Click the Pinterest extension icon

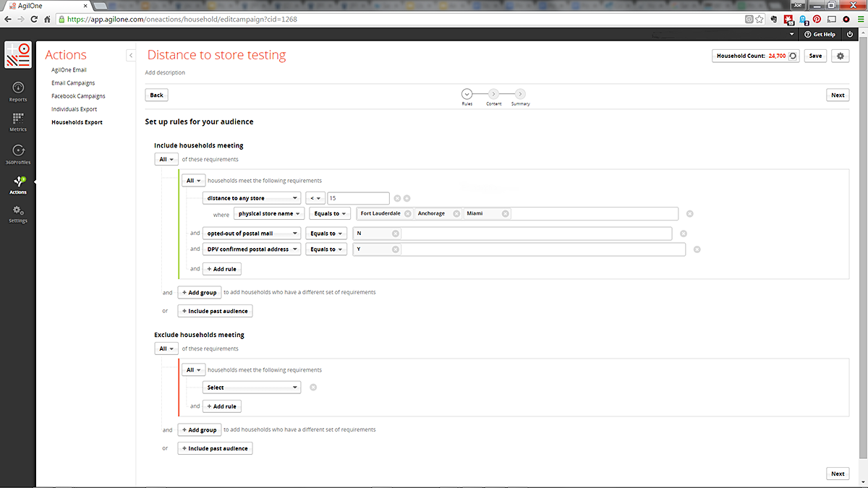(817, 20)
